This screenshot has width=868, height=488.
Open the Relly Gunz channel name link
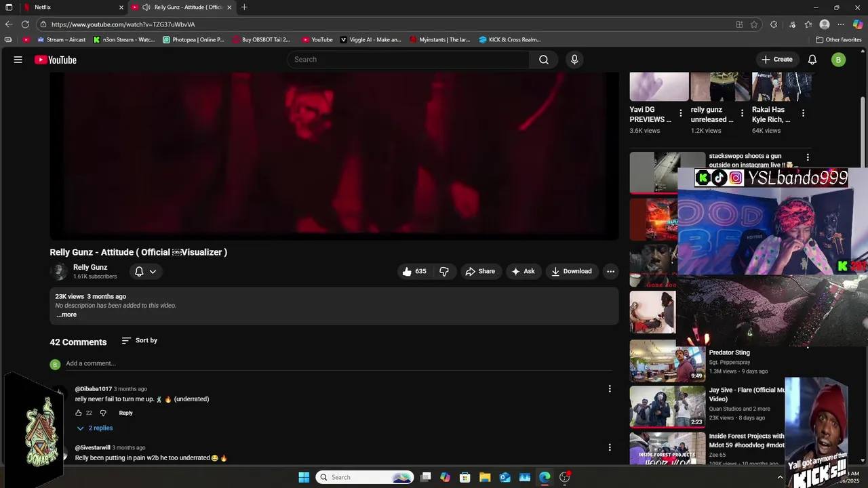point(90,267)
